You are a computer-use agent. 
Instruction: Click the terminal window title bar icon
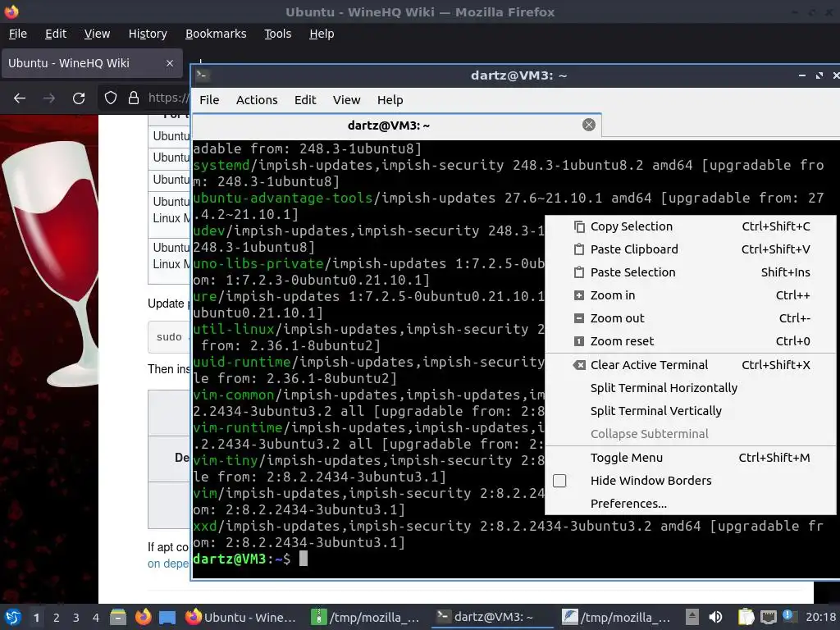(x=202, y=75)
